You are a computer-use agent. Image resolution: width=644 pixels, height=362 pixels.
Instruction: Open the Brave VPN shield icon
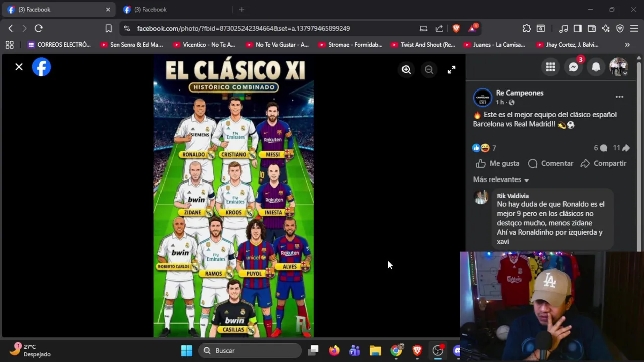[x=620, y=28]
